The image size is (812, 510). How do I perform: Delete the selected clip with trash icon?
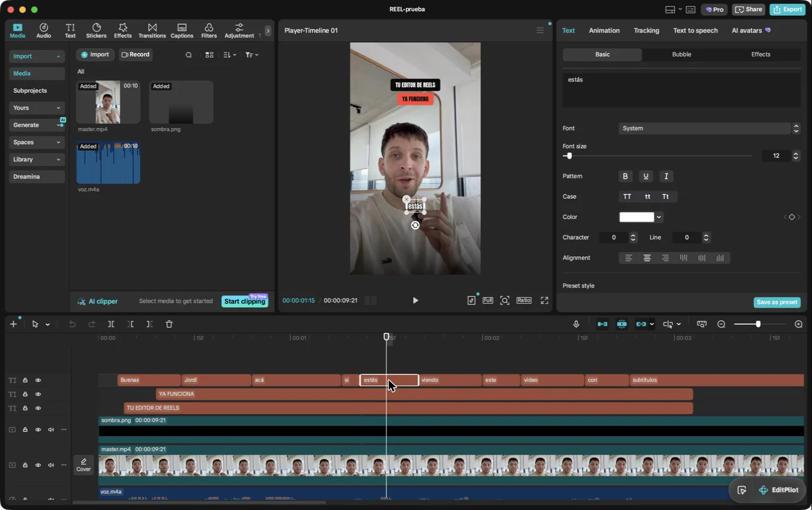pos(169,324)
